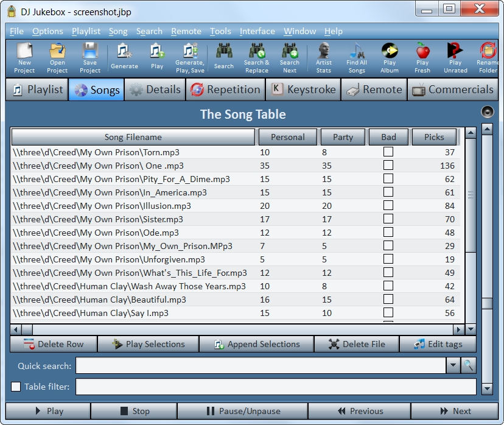This screenshot has width=504, height=425.
Task: Open a project with Open Project icon
Action: (57, 58)
